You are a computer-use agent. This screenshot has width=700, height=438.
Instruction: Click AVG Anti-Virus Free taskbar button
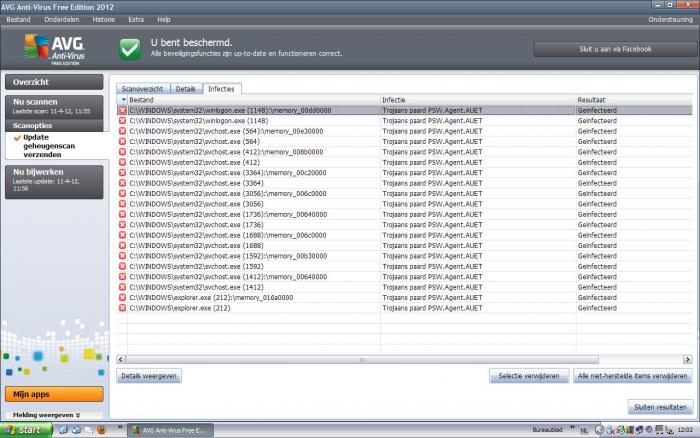coord(171,430)
